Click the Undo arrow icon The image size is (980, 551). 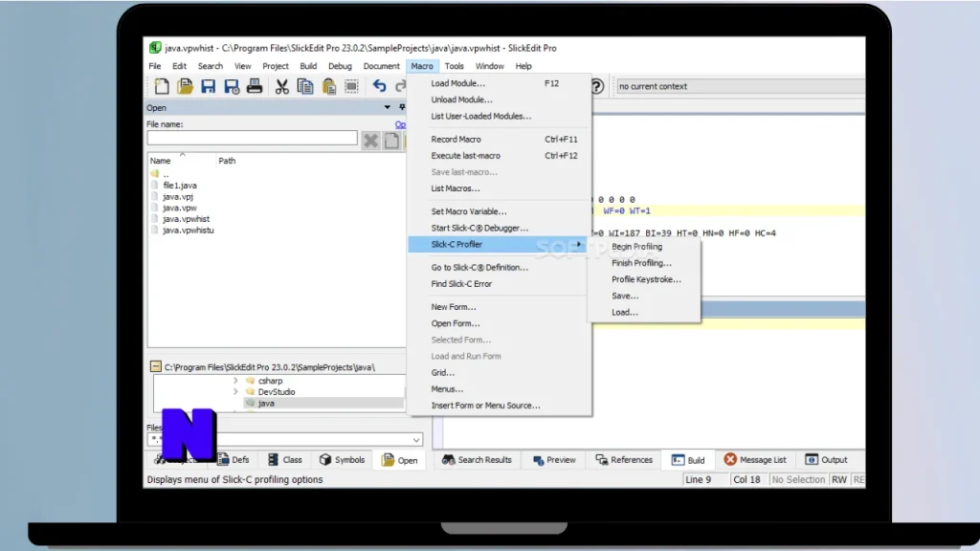pyautogui.click(x=379, y=86)
